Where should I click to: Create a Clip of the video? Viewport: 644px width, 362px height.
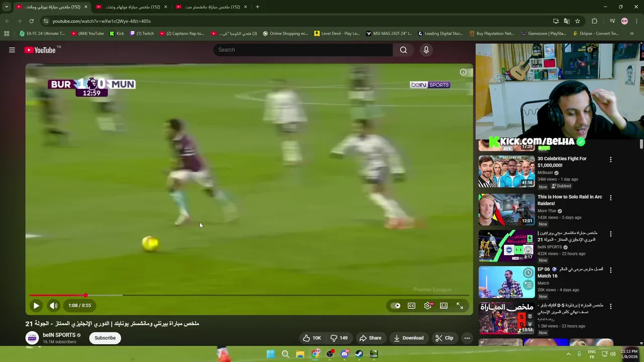point(444,338)
